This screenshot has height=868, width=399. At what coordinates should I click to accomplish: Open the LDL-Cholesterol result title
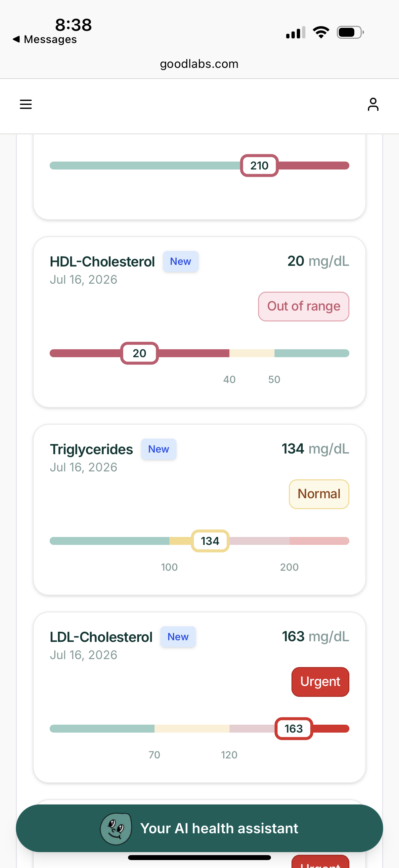(x=101, y=637)
